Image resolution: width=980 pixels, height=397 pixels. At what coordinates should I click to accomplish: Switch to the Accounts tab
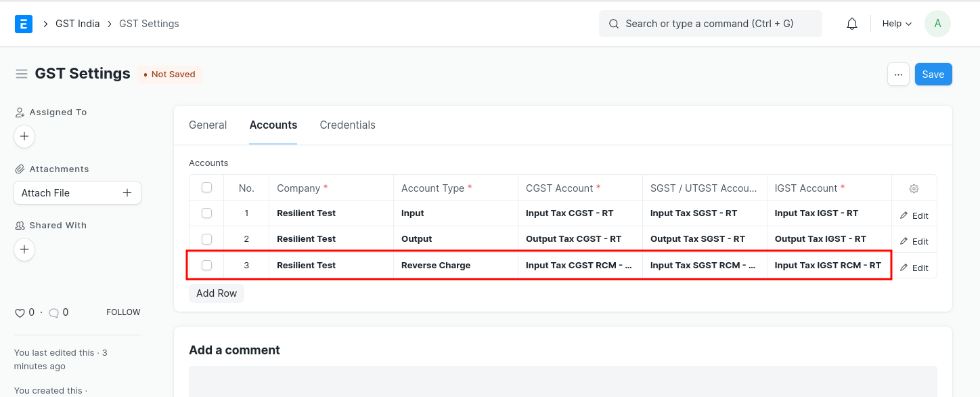tap(273, 125)
